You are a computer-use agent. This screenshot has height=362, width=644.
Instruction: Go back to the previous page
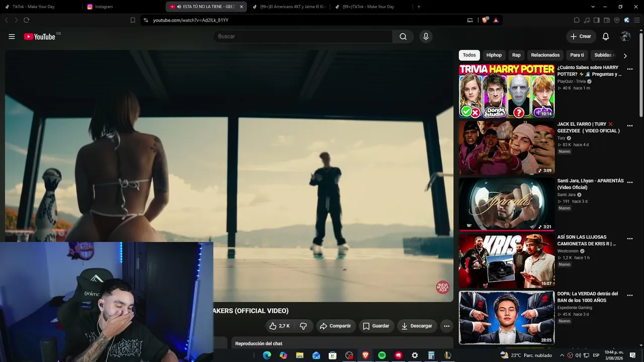click(x=6, y=20)
